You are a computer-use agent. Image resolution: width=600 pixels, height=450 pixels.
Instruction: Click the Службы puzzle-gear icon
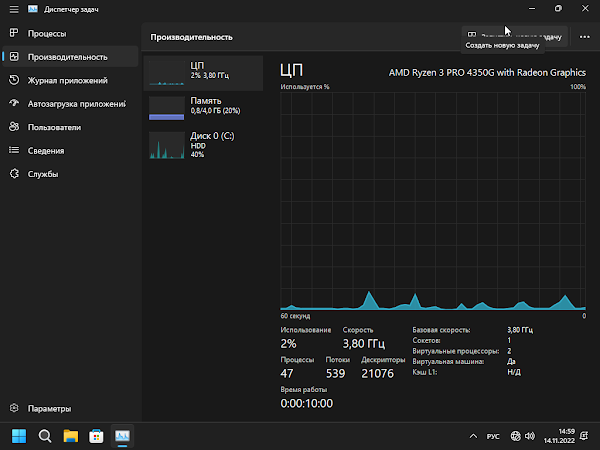click(14, 174)
